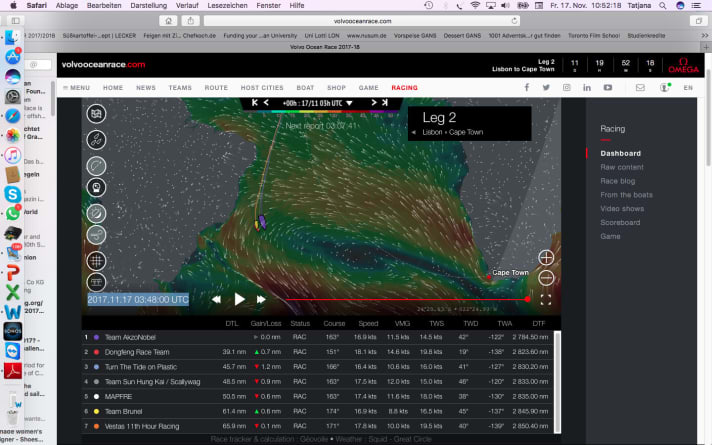Image resolution: width=712 pixels, height=445 pixels.
Task: Click the user account icon
Action: [665, 87]
